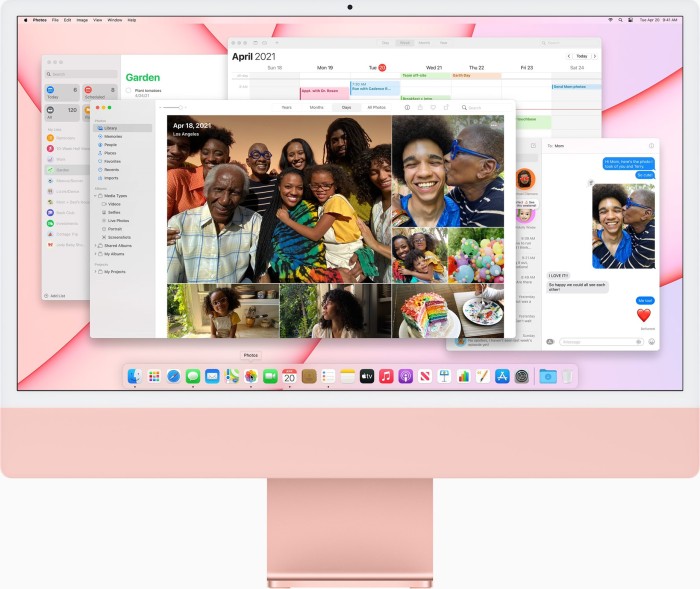Expand the My Projects folder in sidebar
The height and width of the screenshot is (589, 700).
96,271
